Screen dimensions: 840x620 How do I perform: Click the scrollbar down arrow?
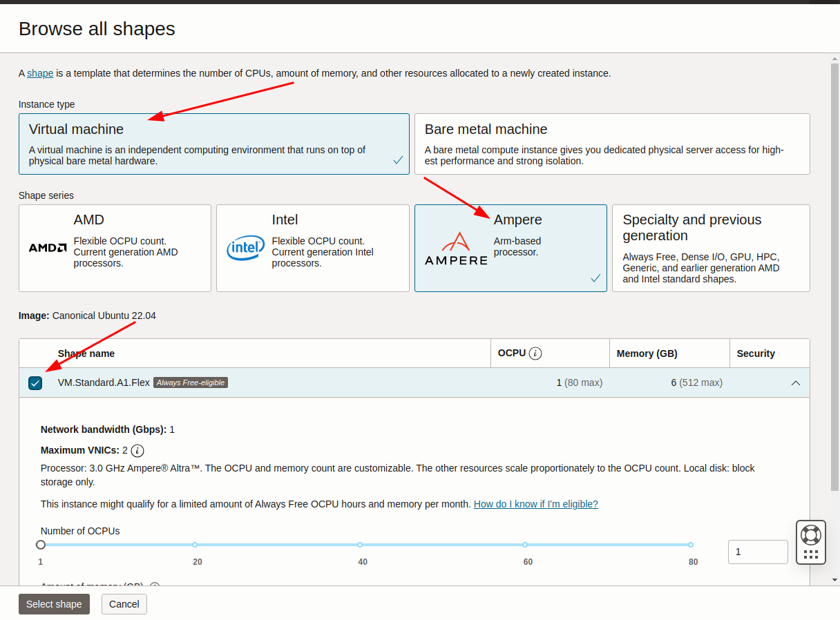[x=834, y=580]
